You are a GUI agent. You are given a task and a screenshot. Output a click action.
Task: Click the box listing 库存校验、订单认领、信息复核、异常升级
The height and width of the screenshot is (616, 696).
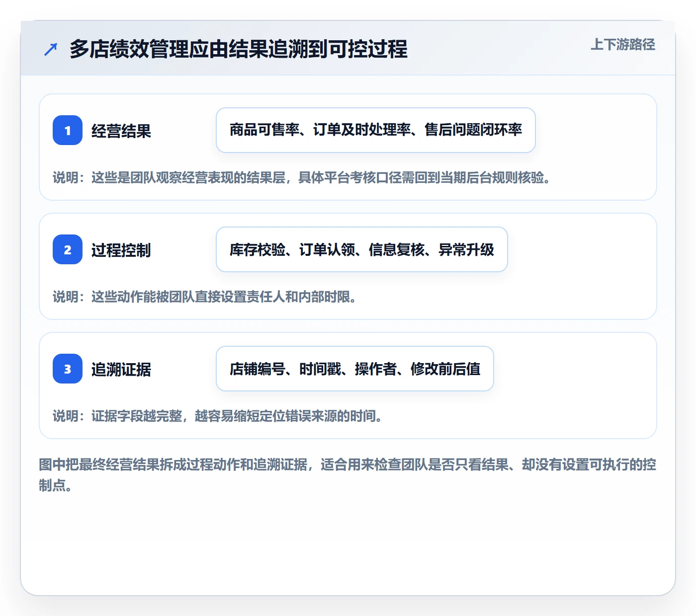[x=362, y=249]
